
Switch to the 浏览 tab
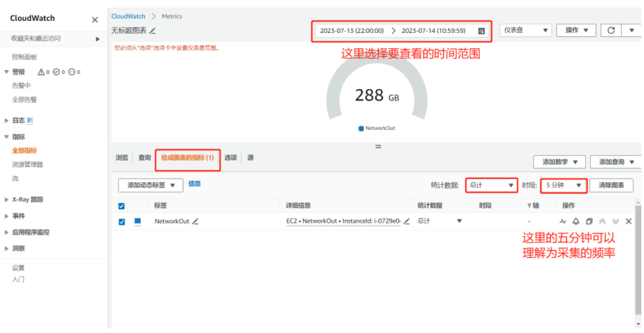(x=122, y=158)
